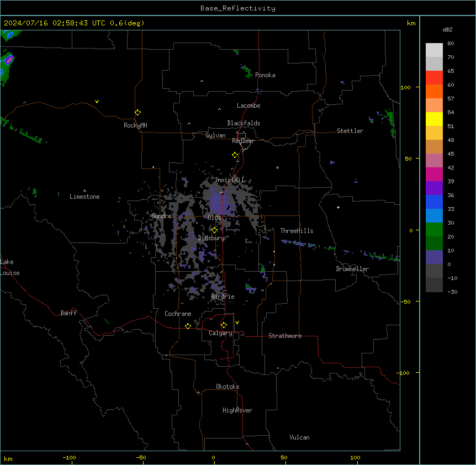Click the Olds town label

coord(214,218)
